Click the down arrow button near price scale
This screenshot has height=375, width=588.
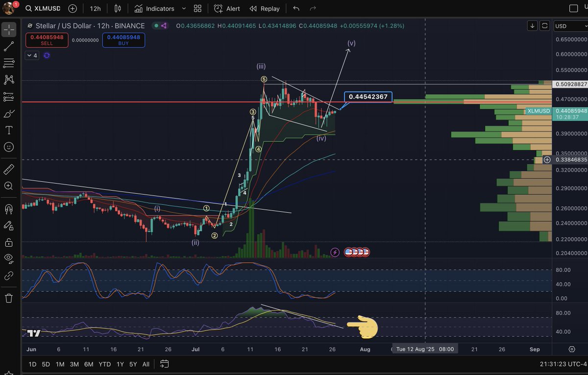(x=533, y=25)
